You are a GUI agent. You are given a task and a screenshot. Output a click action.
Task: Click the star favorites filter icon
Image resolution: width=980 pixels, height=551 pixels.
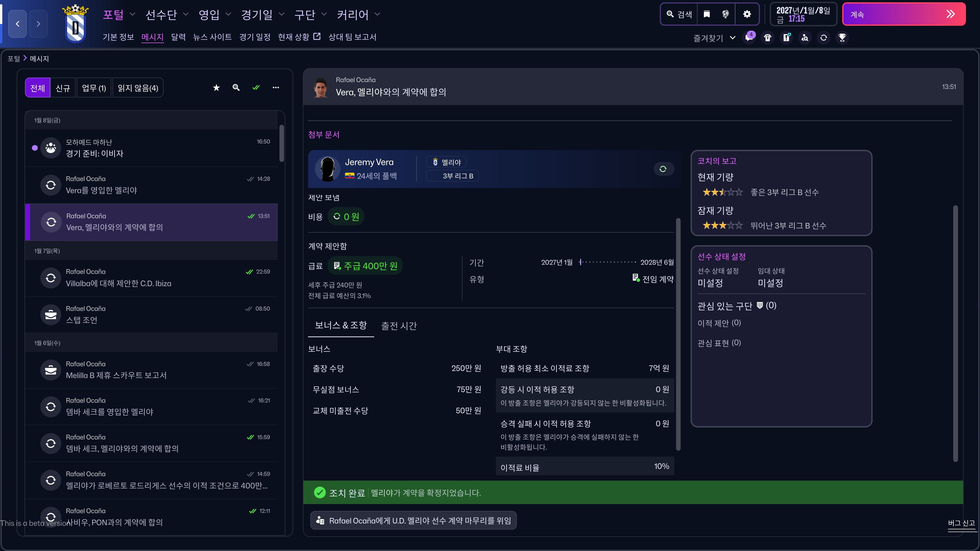coord(216,88)
